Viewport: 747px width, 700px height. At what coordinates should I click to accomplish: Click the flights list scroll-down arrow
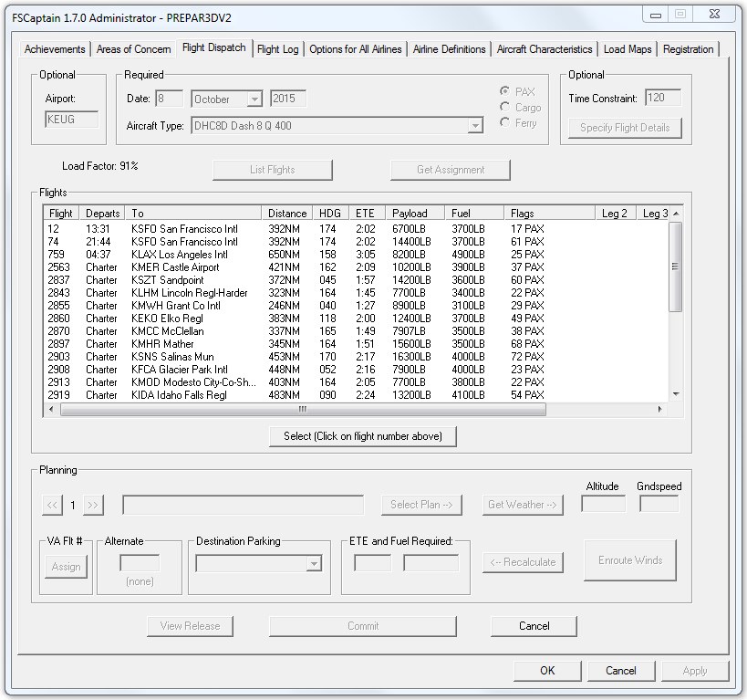coord(676,394)
